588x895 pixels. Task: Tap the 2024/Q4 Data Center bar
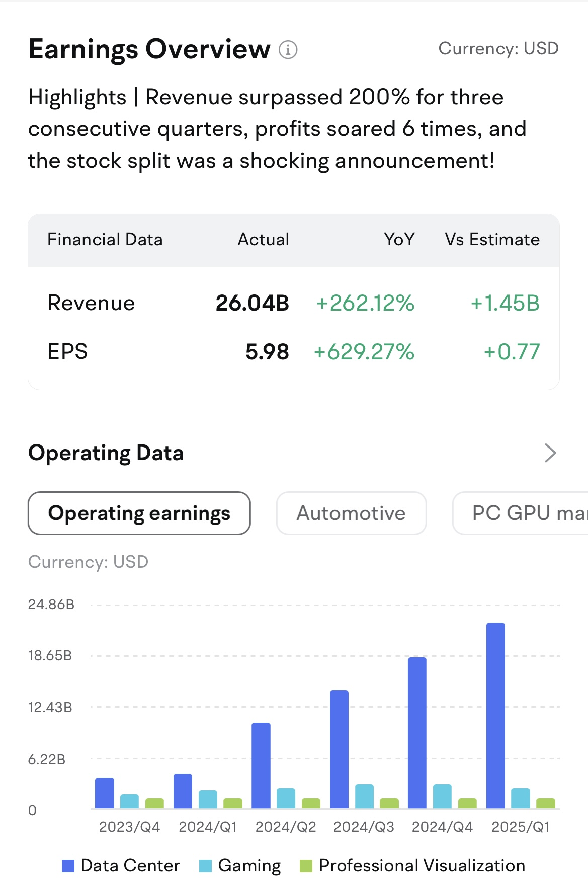tap(417, 733)
